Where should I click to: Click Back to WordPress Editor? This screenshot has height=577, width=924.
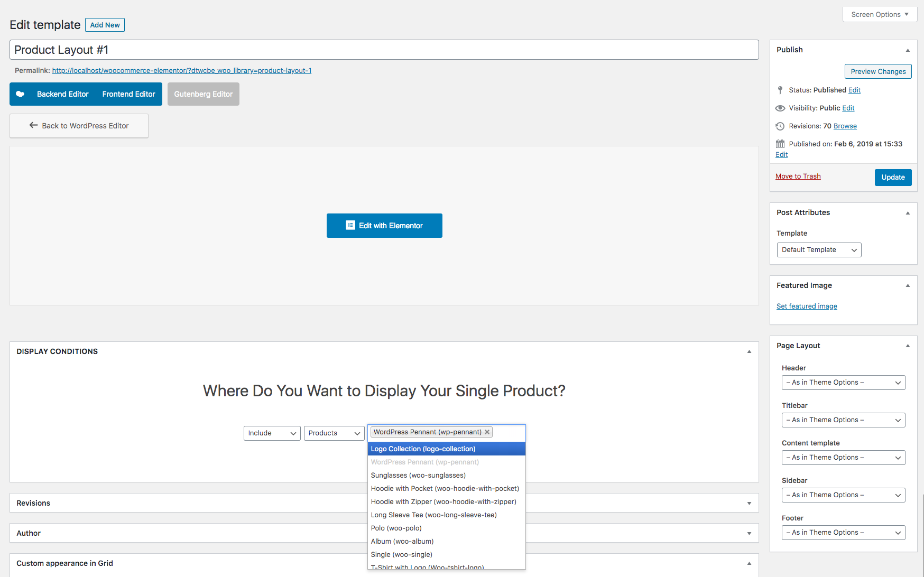tap(79, 126)
